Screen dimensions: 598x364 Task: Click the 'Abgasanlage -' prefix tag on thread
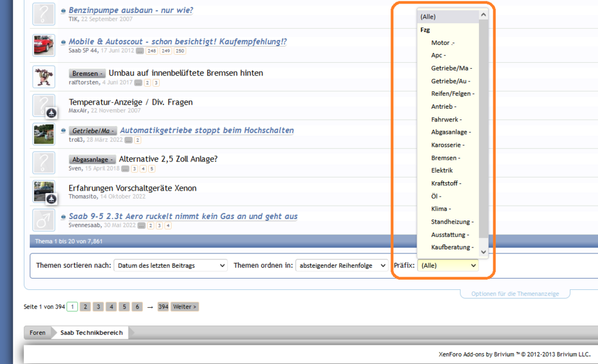coord(92,160)
